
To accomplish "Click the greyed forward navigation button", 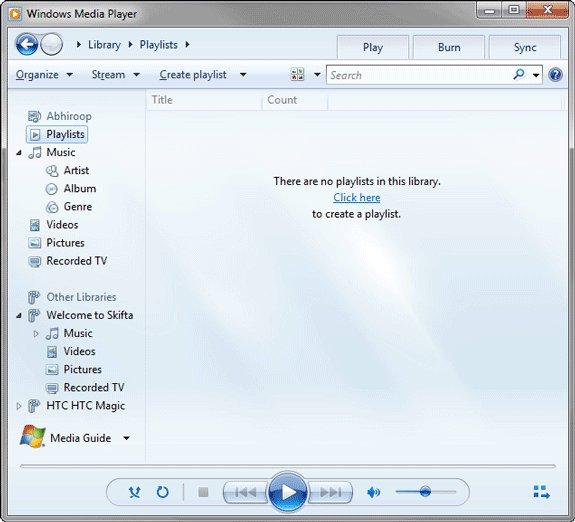I will pyautogui.click(x=51, y=44).
